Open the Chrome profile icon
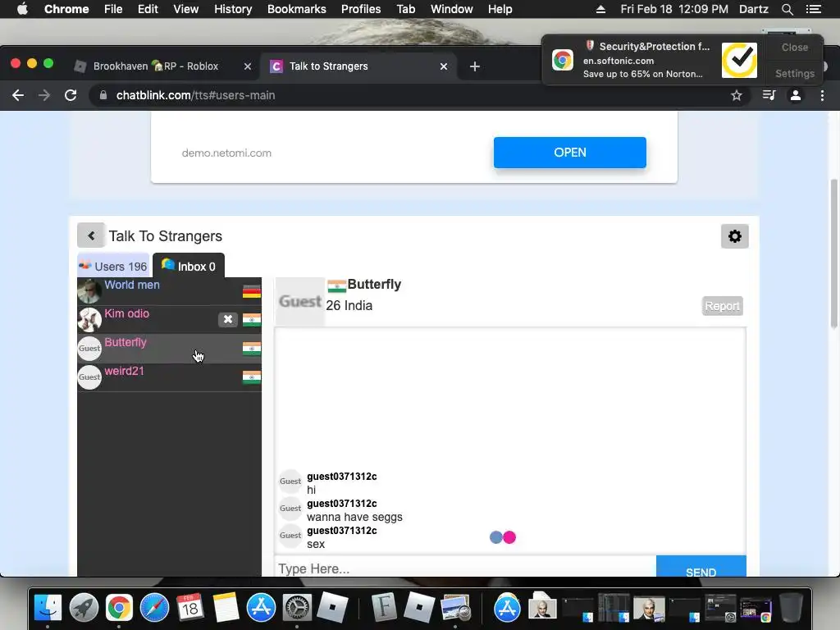The image size is (840, 630). [796, 95]
